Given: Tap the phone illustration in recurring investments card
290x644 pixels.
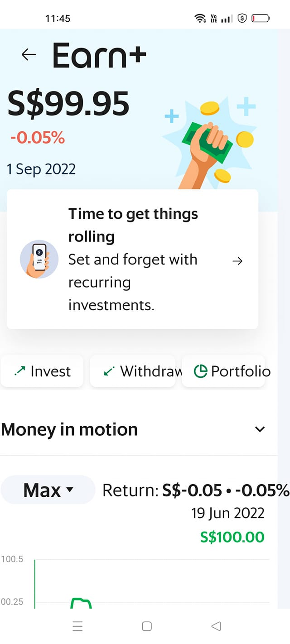Looking at the screenshot, I should (39, 259).
